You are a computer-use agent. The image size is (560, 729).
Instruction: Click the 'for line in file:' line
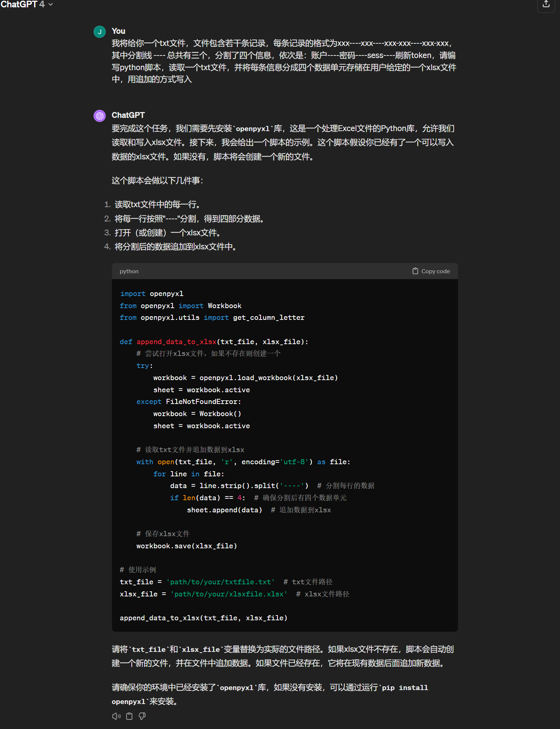[189, 474]
